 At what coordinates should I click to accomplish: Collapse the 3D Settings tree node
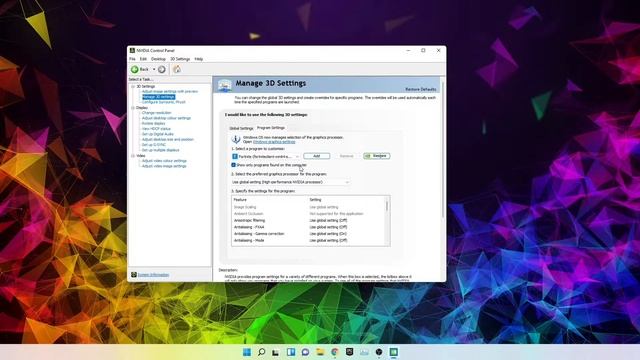133,87
